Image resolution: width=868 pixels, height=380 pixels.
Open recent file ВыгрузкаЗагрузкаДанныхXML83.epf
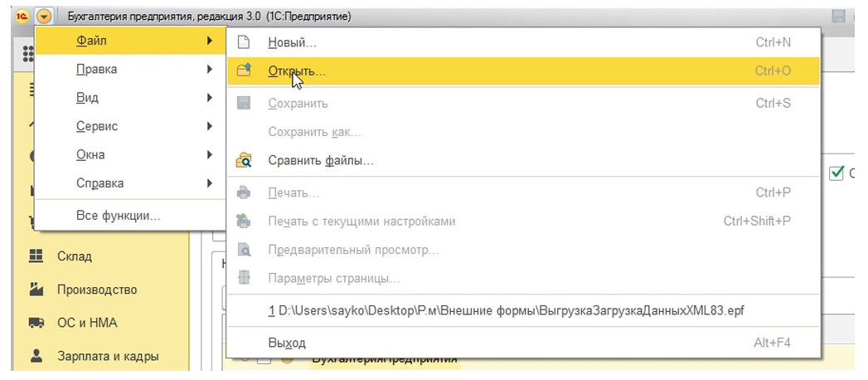click(523, 311)
